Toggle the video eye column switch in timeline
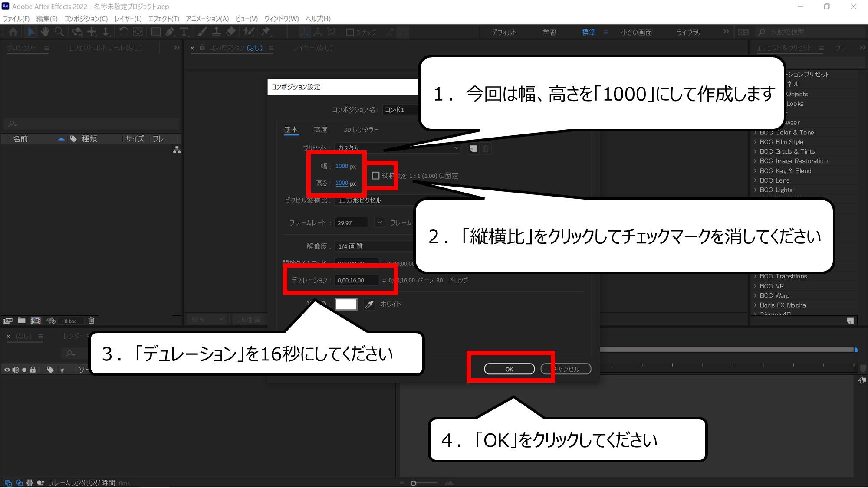Viewport: 868px width, 488px height. coord(7,370)
